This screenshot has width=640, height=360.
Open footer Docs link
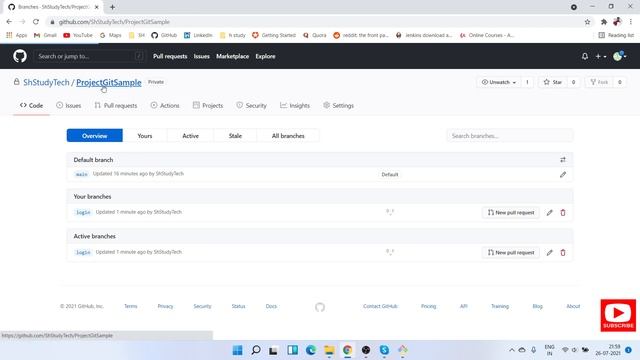point(271,306)
